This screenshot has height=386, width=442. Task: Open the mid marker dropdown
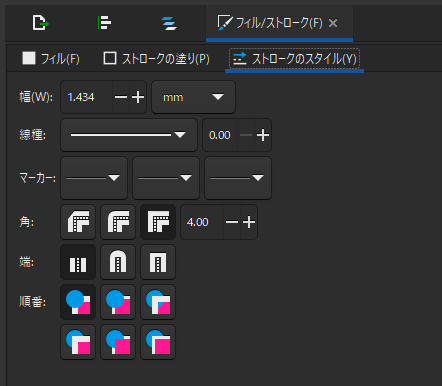166,178
